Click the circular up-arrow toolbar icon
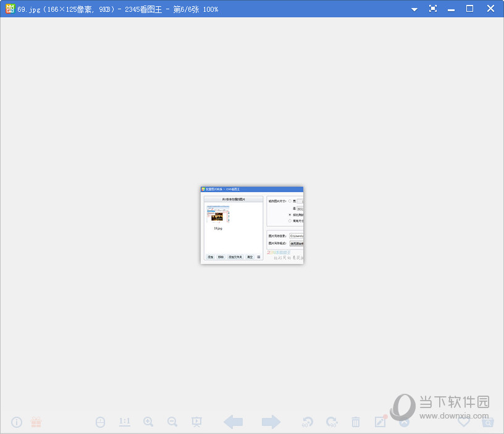 pyautogui.click(x=404, y=422)
